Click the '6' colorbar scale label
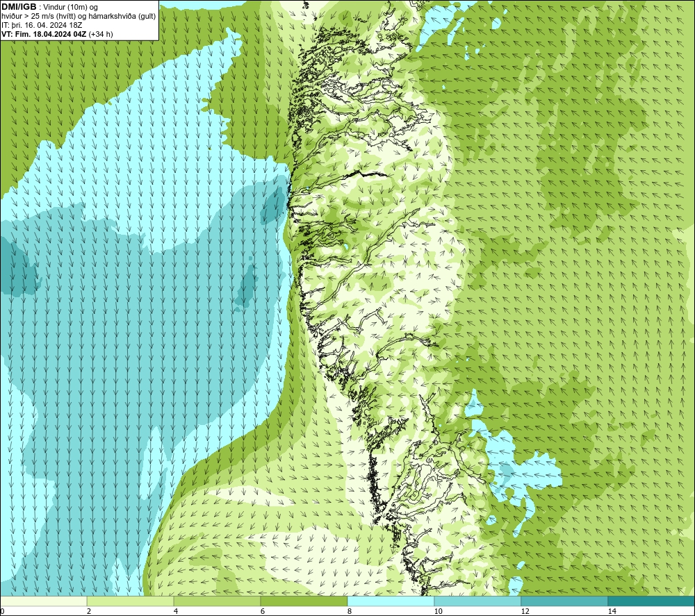This screenshot has width=695, height=616. click(x=263, y=611)
